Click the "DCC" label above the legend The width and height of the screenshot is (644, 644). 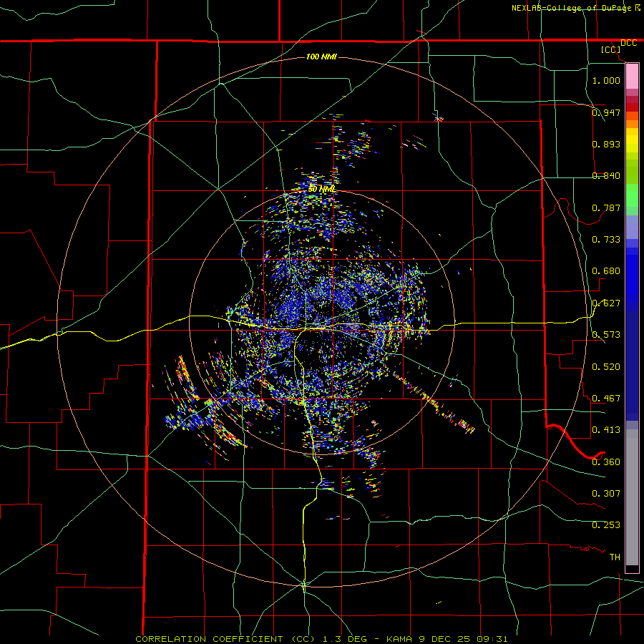(x=628, y=43)
